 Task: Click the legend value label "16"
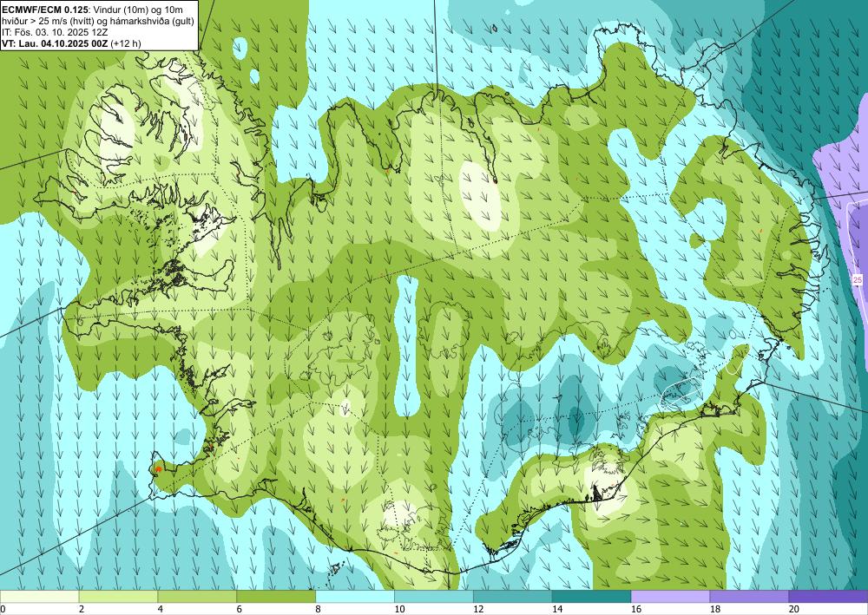click(x=636, y=610)
